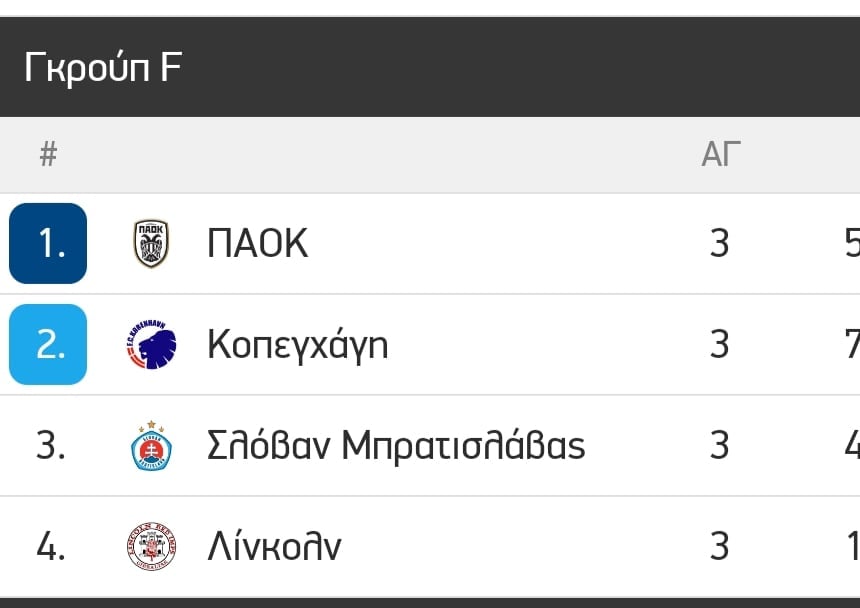Click the ΠΑΟΚ club crest icon
Screen dimensions: 860x608
[151, 243]
